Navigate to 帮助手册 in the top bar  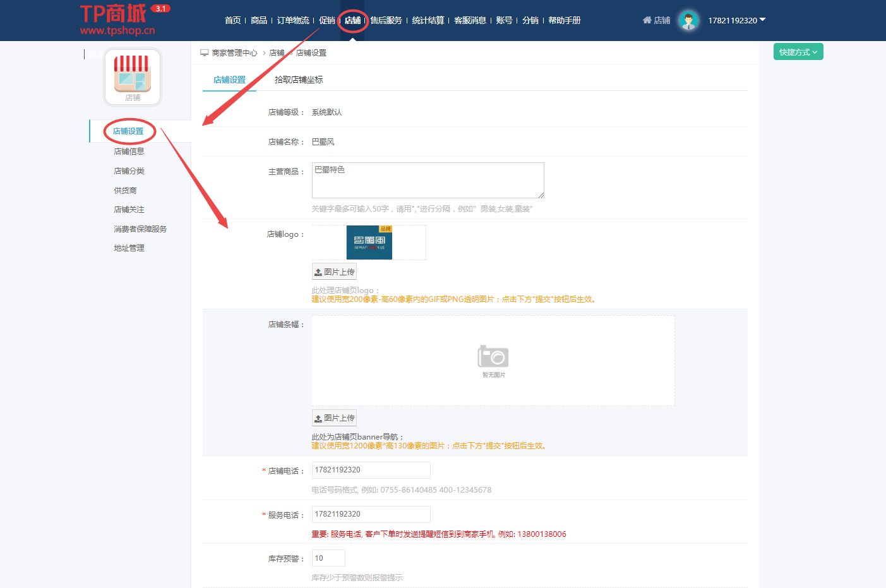pyautogui.click(x=564, y=20)
